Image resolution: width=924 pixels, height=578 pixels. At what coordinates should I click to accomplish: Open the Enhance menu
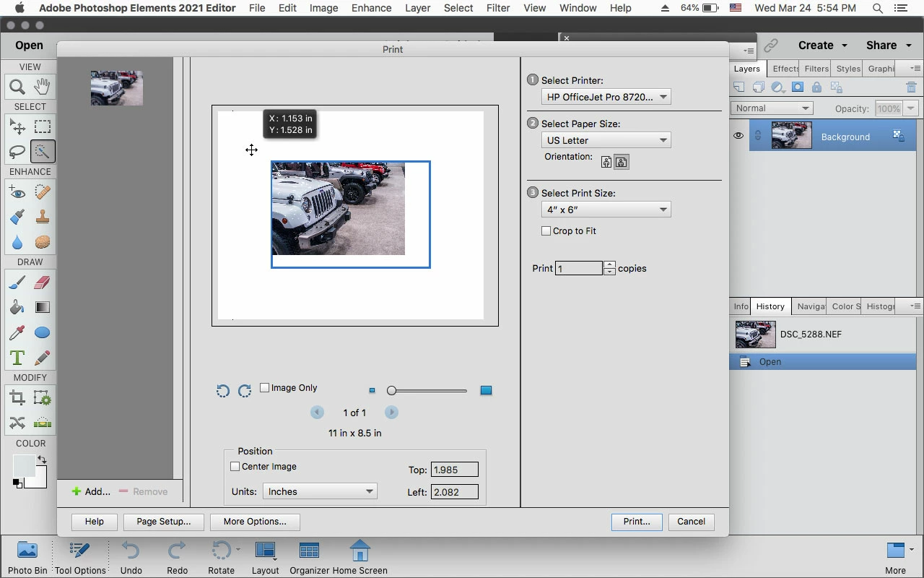(x=371, y=8)
